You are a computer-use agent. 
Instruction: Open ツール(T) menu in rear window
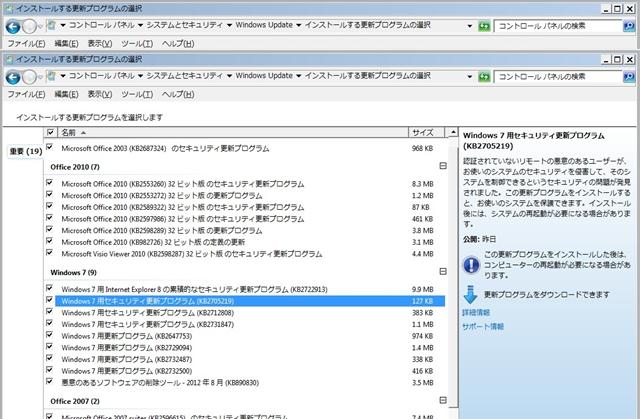point(137,44)
